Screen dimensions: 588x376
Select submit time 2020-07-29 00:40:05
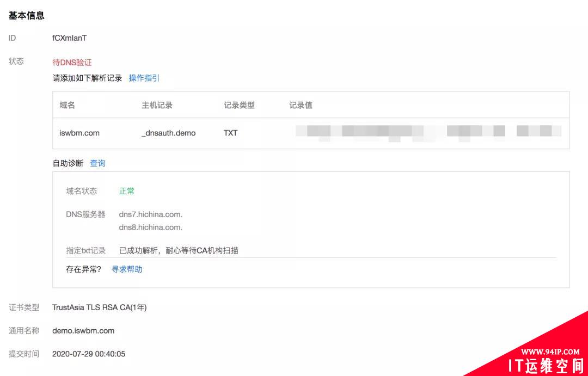click(89, 354)
